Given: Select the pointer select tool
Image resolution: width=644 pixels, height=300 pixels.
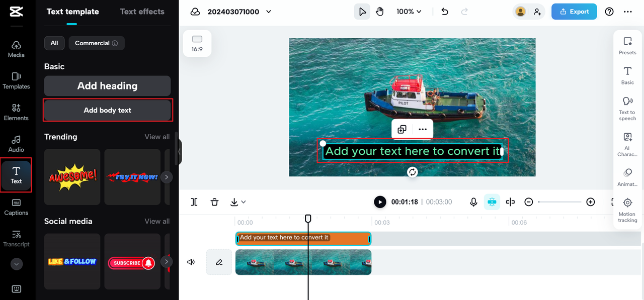Looking at the screenshot, I should point(362,12).
